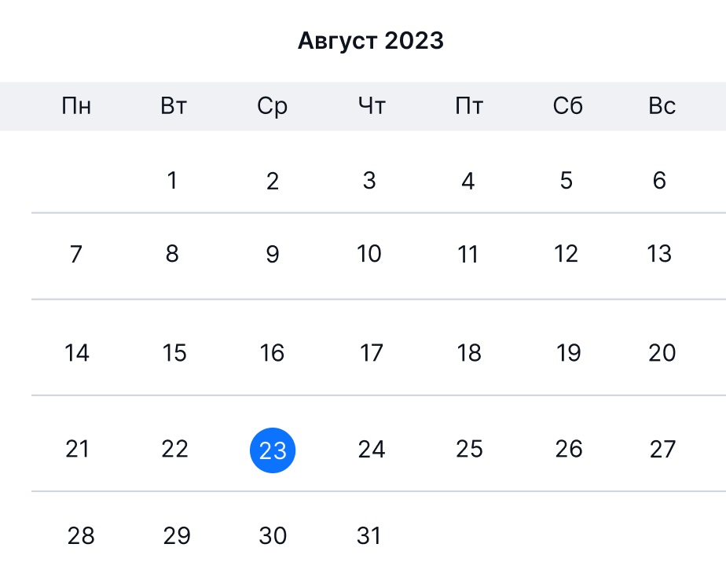Choose day 30 in the last row

[x=273, y=535]
